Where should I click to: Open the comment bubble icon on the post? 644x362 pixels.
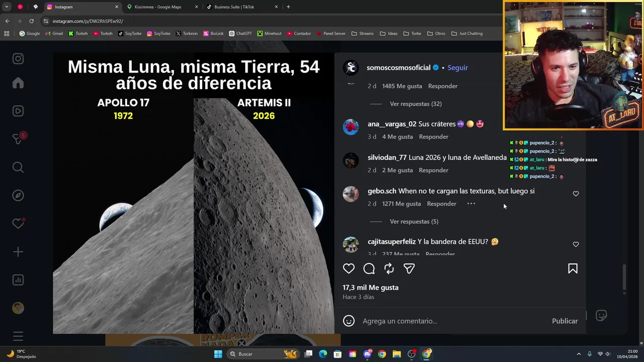[369, 268]
